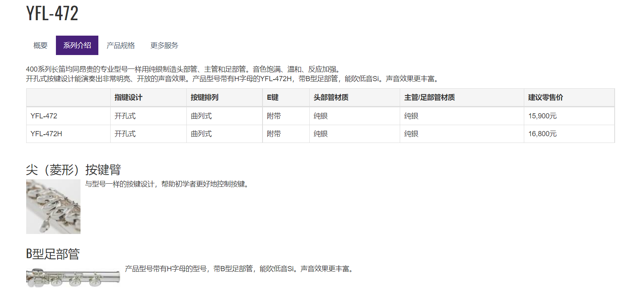Click the 尖（菱形）按键臂 heading
The image size is (644, 289).
(x=73, y=169)
